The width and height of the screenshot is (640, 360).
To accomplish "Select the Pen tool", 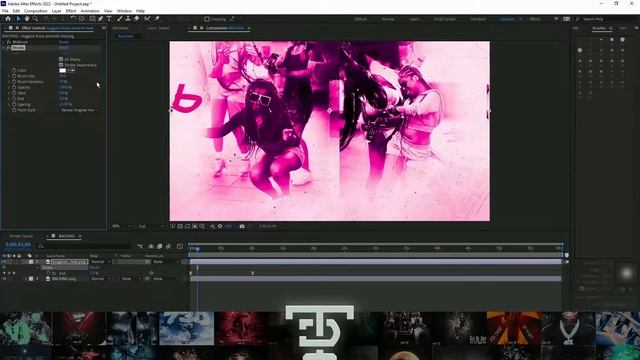I will tap(100, 19).
